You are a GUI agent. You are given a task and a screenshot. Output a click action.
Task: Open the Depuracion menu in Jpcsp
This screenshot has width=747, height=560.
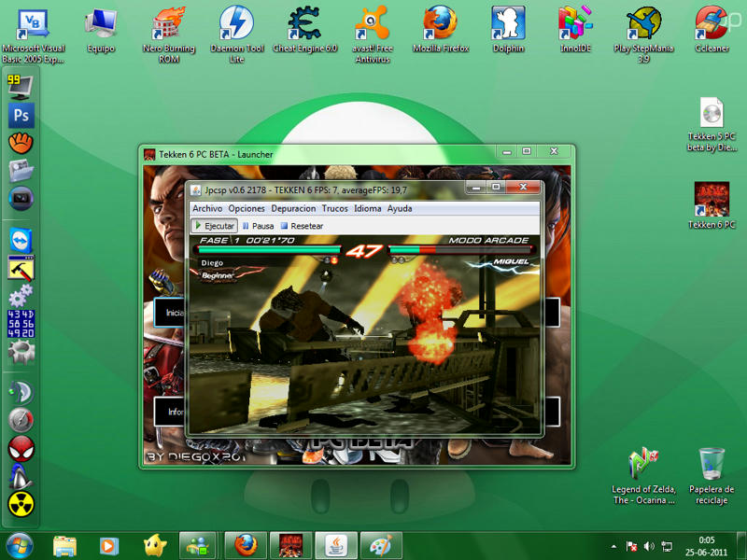click(293, 208)
